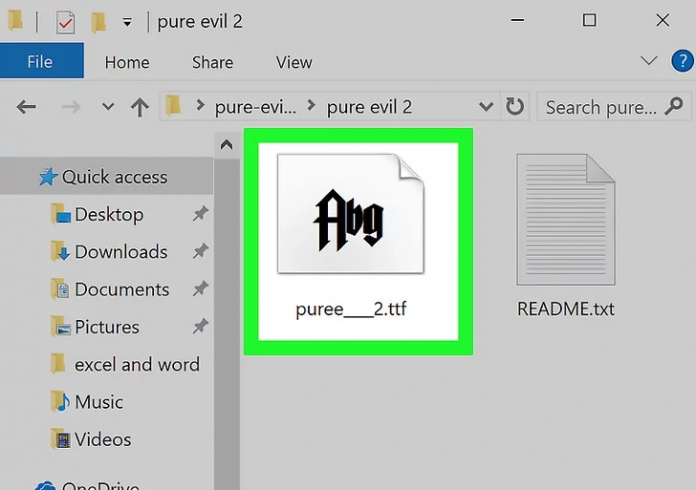Click the Refresh button in address bar
This screenshot has height=490, width=696.
click(515, 107)
